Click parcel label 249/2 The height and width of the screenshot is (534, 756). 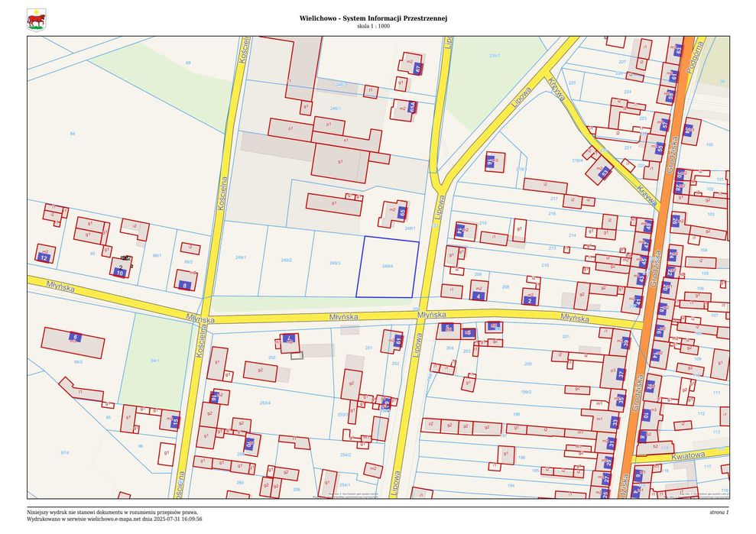[286, 261]
